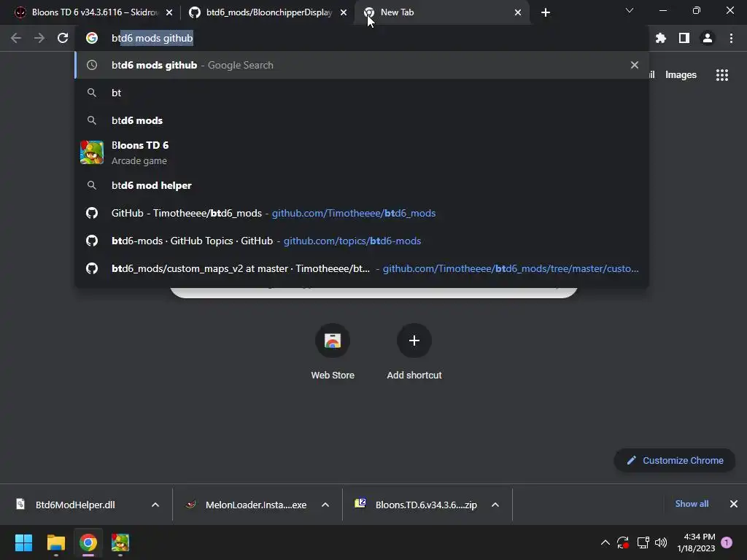Close the downloads bar
This screenshot has width=747, height=560.
pyautogui.click(x=734, y=504)
